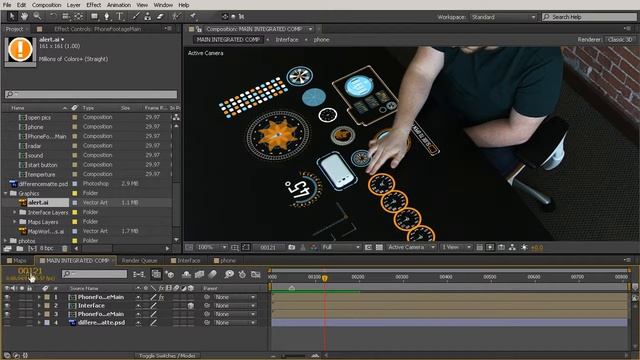
Task: Delete selected item with trash icon
Action: 64,248
